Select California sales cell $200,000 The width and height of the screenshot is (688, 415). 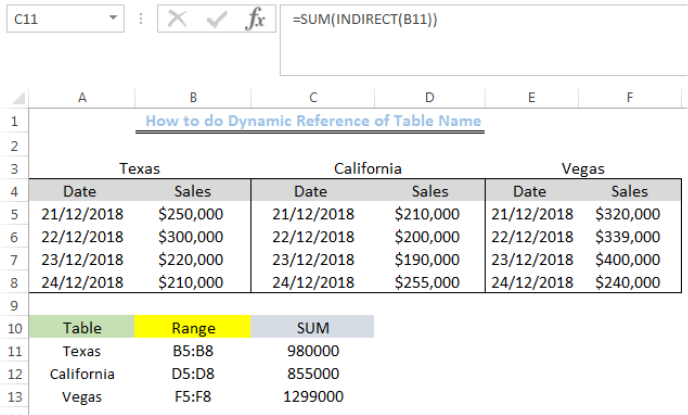point(427,237)
